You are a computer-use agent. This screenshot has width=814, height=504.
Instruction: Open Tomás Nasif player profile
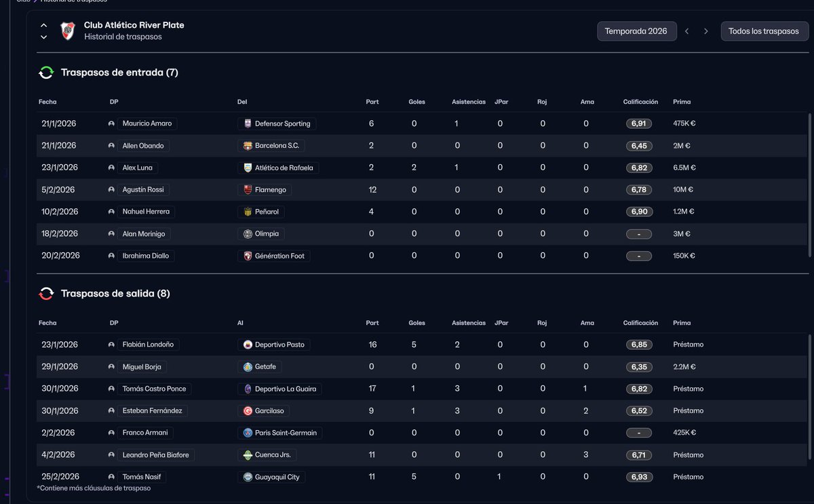point(142,477)
